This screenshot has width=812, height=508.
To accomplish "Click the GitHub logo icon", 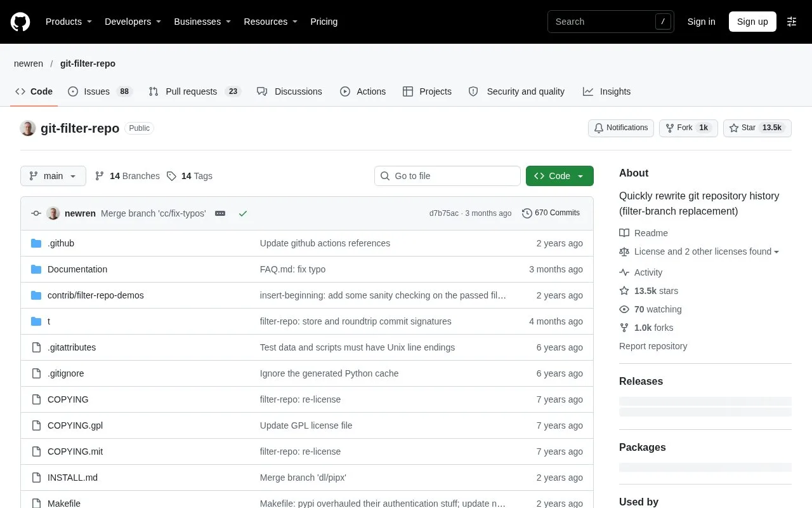I will pos(20,22).
